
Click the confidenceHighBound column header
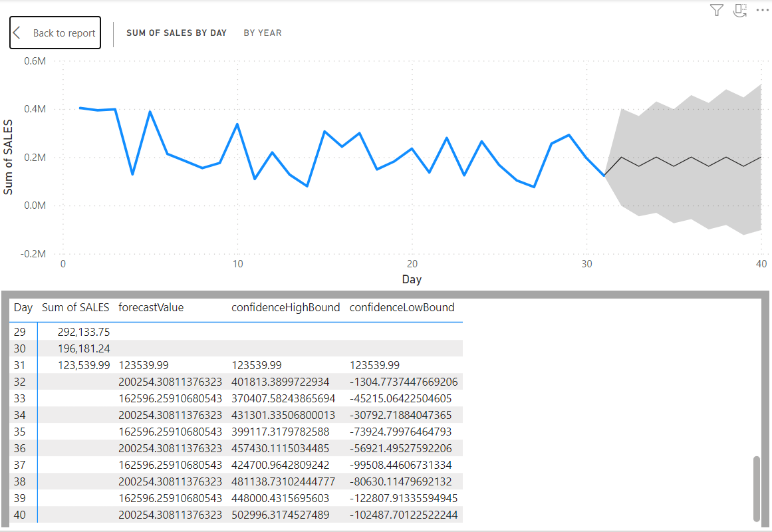(285, 307)
